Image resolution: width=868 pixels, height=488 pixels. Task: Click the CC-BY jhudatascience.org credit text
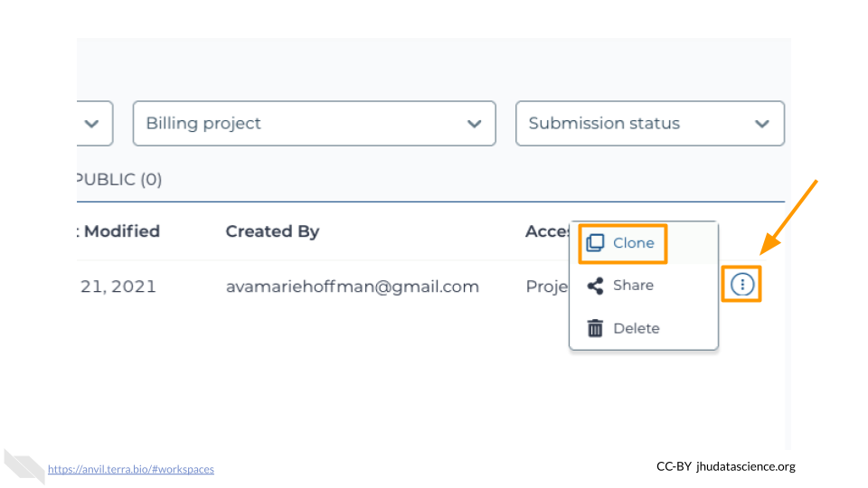tap(726, 466)
